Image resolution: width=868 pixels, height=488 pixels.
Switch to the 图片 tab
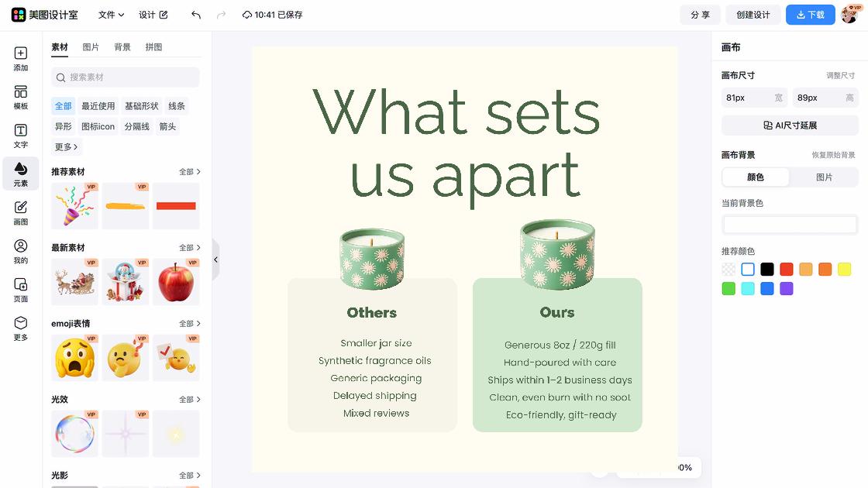(91, 47)
